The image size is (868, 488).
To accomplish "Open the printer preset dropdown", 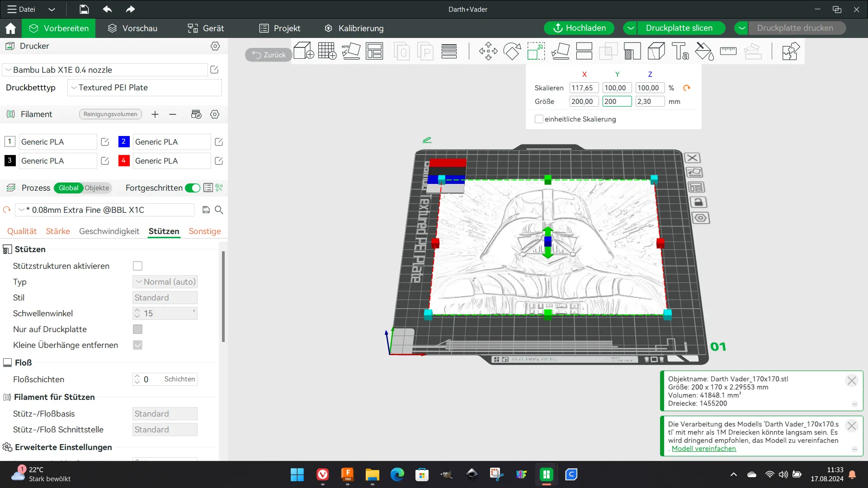I will 105,70.
